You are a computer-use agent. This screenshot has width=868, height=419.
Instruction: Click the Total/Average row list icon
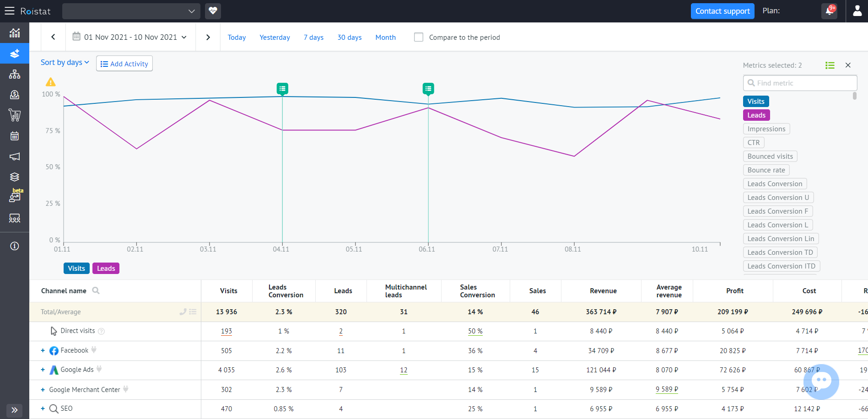click(x=193, y=312)
